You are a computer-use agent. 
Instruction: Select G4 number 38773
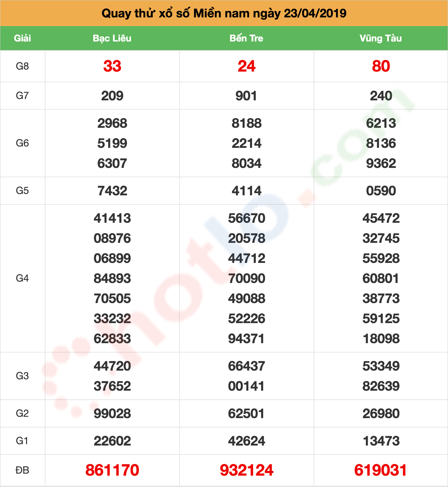[x=381, y=299]
